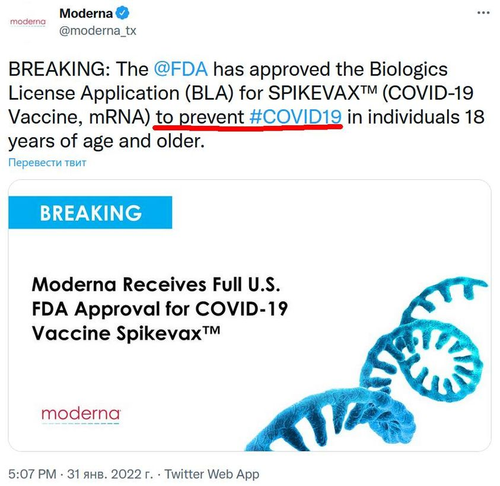
Task: Open the @moderna_tx handle
Action: tap(98, 31)
